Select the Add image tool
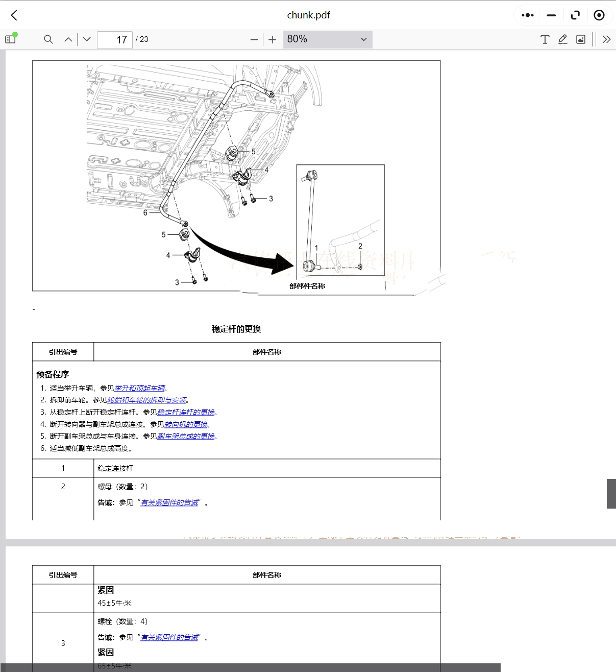616x672 pixels. point(581,39)
